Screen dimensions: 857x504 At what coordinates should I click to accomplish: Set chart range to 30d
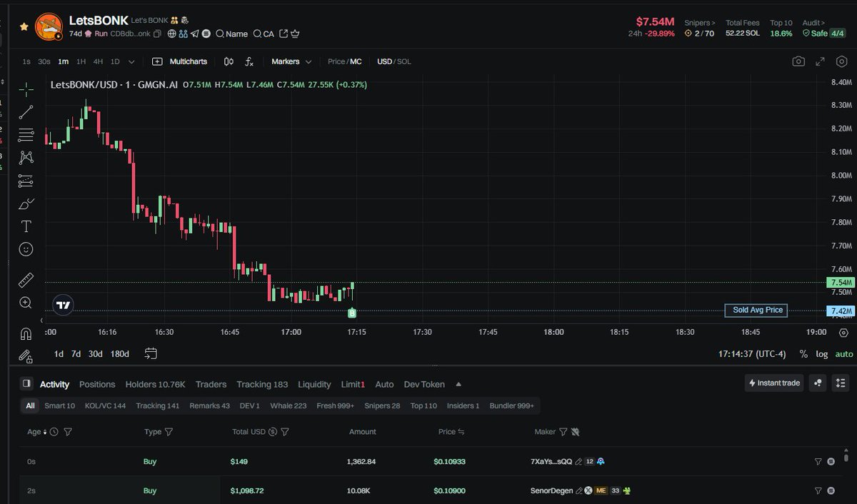click(x=95, y=354)
